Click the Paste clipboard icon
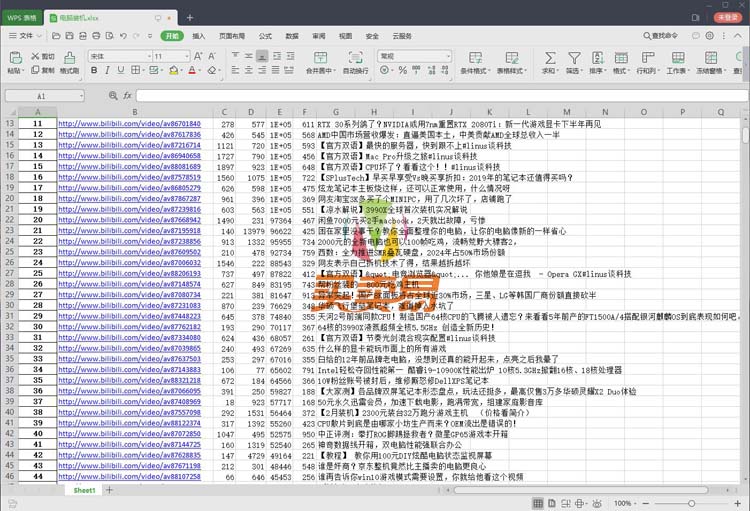The image size is (750, 511). click(15, 58)
